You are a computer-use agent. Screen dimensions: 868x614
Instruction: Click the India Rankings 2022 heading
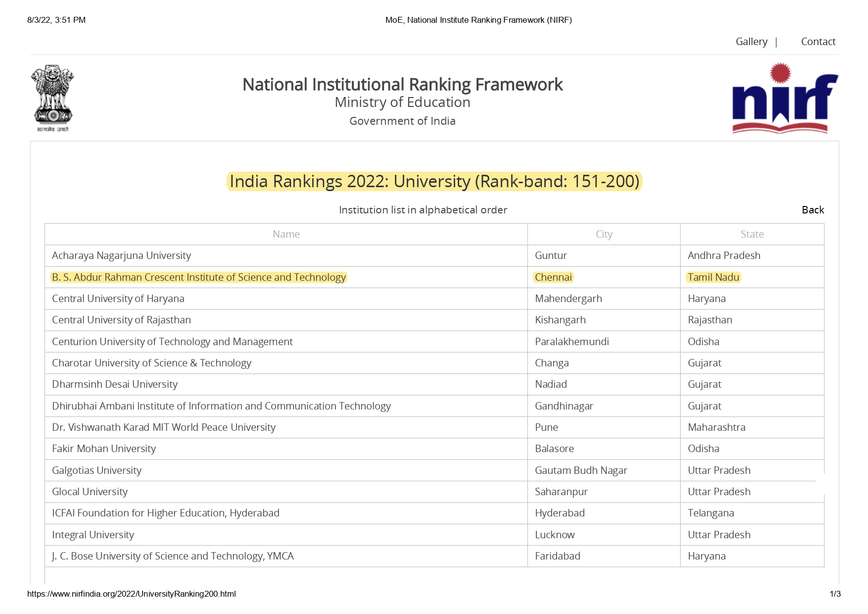(434, 181)
